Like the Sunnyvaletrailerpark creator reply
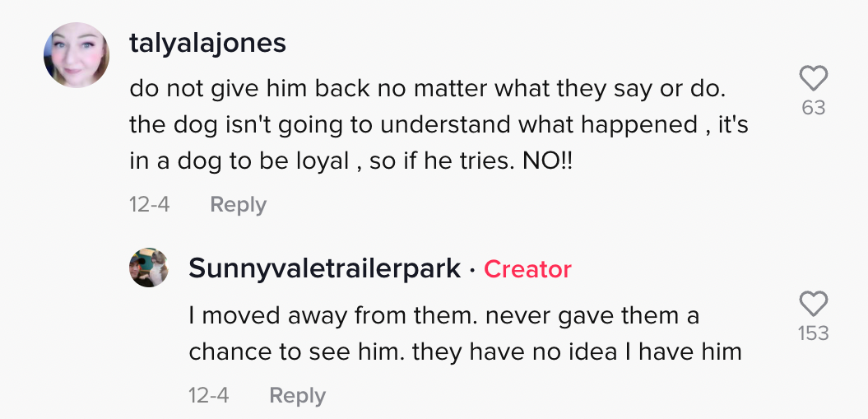This screenshot has height=419, width=868. coord(813,304)
